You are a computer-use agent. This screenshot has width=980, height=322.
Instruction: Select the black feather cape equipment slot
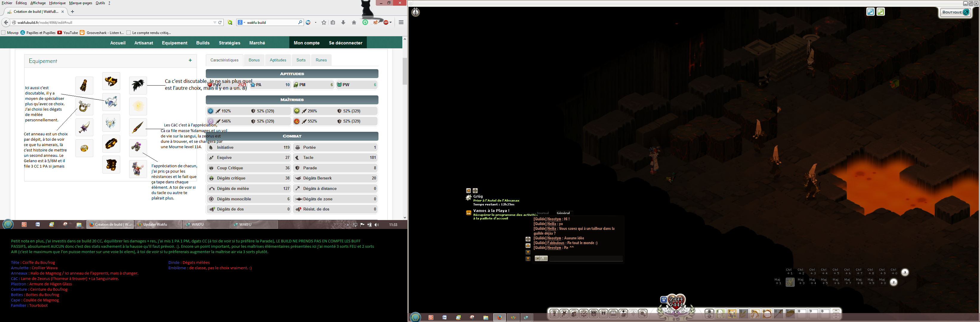click(138, 86)
